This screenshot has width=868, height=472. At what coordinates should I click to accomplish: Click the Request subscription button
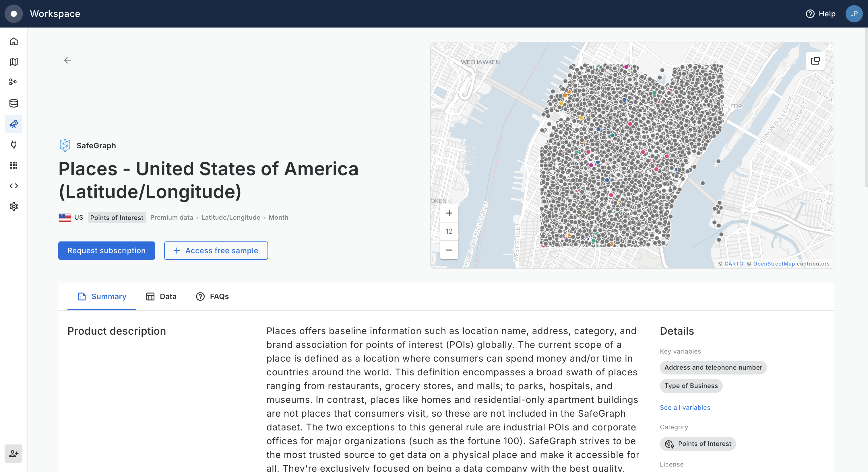pyautogui.click(x=106, y=250)
